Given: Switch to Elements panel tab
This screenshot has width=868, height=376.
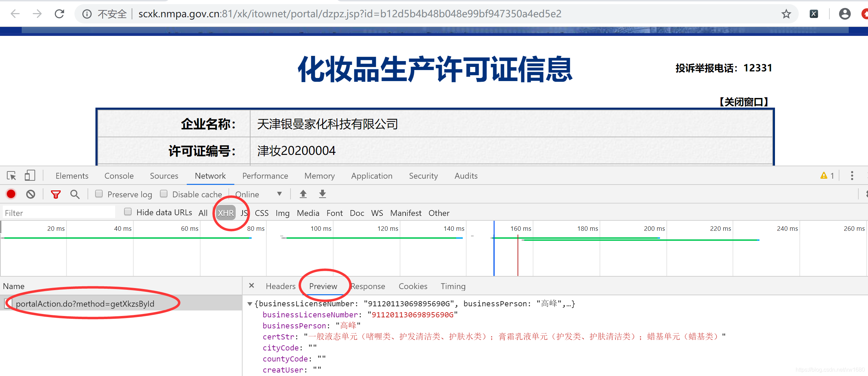Looking at the screenshot, I should point(72,176).
